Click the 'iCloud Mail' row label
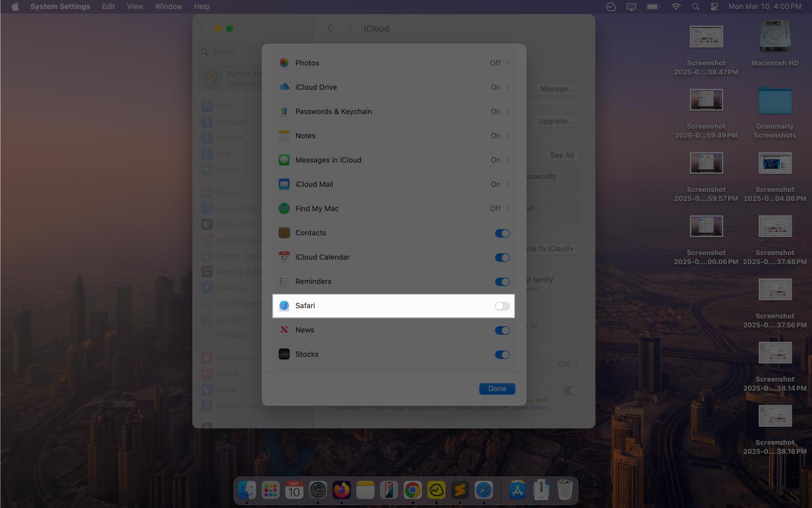This screenshot has width=812, height=508. (314, 184)
